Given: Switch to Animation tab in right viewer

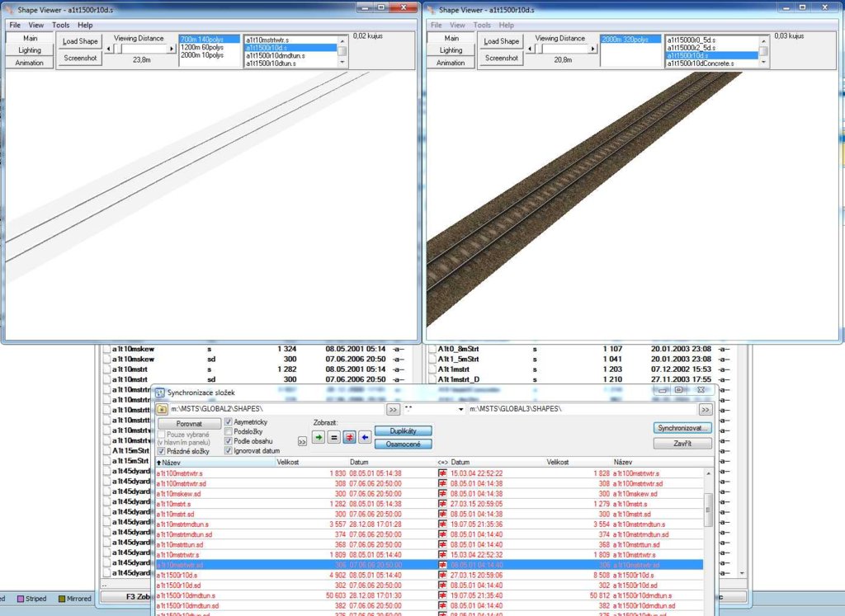Looking at the screenshot, I should [451, 63].
